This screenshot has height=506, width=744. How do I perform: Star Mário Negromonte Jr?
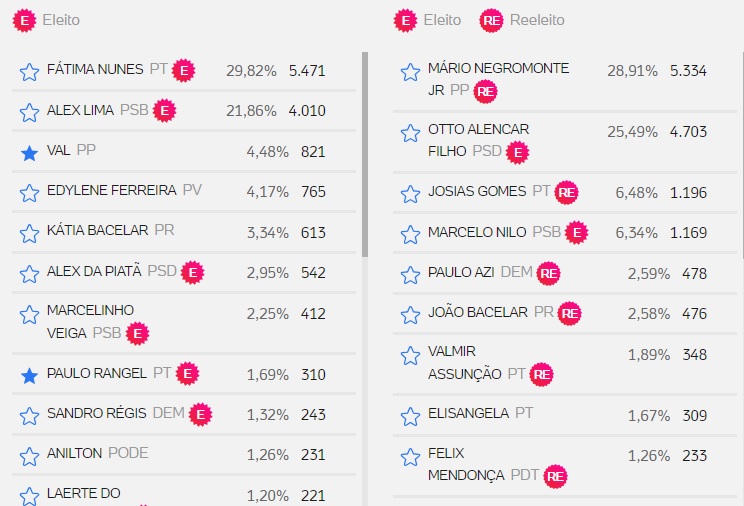tap(410, 72)
